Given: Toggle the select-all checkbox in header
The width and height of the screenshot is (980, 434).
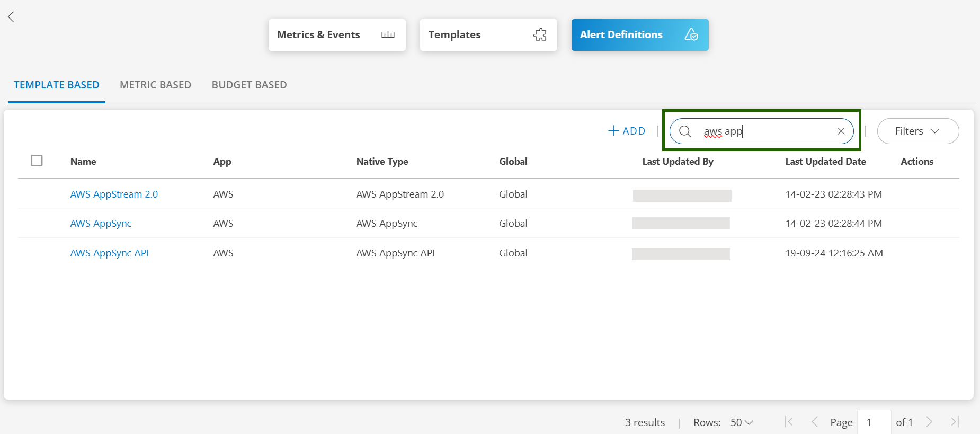Looking at the screenshot, I should [37, 161].
